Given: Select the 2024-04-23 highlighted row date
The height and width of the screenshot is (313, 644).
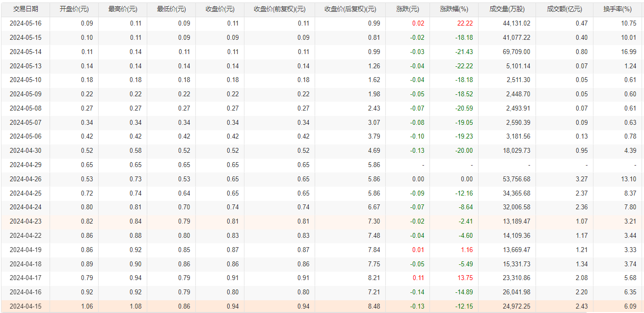Looking at the screenshot, I should click(26, 222).
